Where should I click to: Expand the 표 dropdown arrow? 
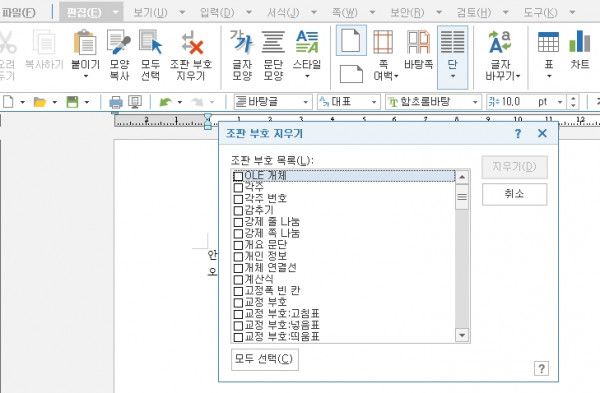[549, 76]
